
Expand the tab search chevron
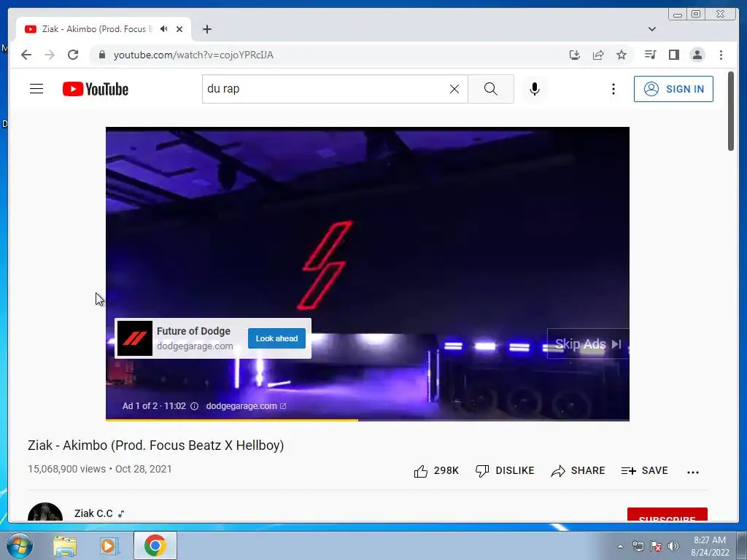tap(651, 29)
